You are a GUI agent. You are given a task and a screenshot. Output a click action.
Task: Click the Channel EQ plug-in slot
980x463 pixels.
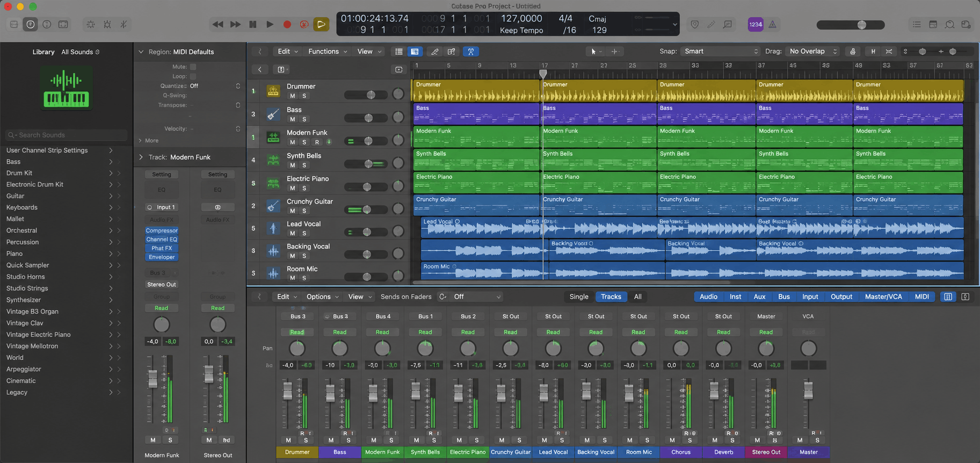(162, 240)
